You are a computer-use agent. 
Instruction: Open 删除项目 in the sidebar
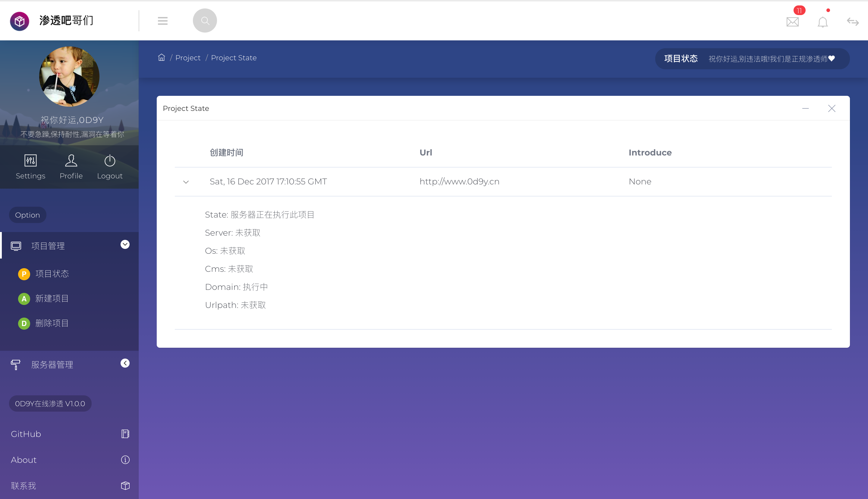pos(52,323)
